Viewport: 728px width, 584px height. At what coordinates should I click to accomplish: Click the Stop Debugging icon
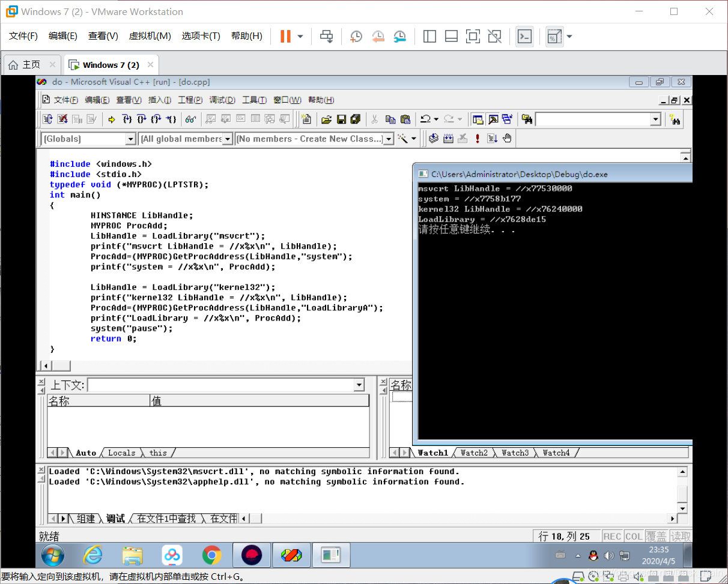coord(63,119)
